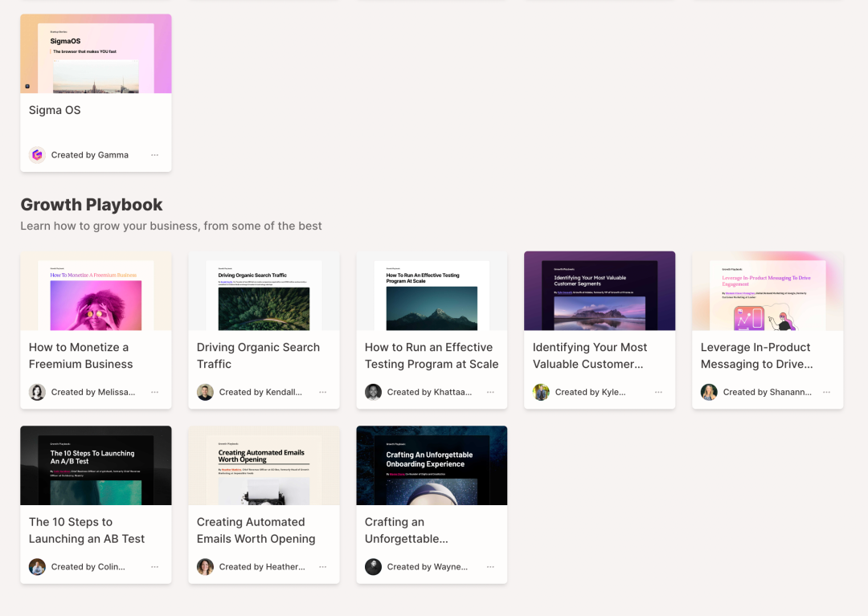Click the Gamma logo icon on Sigma OS card
Image resolution: width=868 pixels, height=616 pixels.
[x=37, y=155]
